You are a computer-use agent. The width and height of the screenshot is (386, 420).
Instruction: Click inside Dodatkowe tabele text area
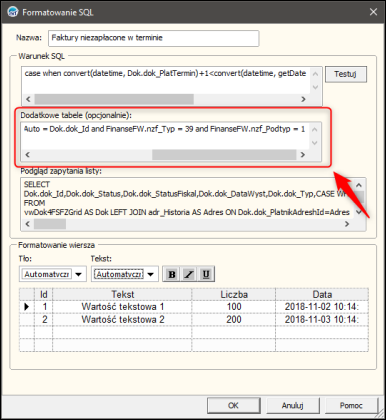(166, 135)
